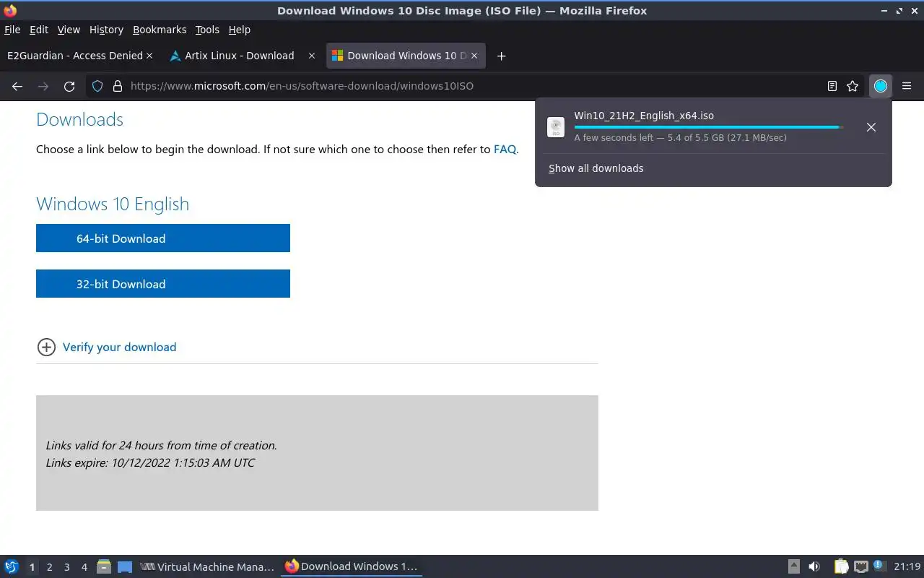This screenshot has width=924, height=578.
Task: Close the Download Windows 10 tab
Action: coord(474,56)
